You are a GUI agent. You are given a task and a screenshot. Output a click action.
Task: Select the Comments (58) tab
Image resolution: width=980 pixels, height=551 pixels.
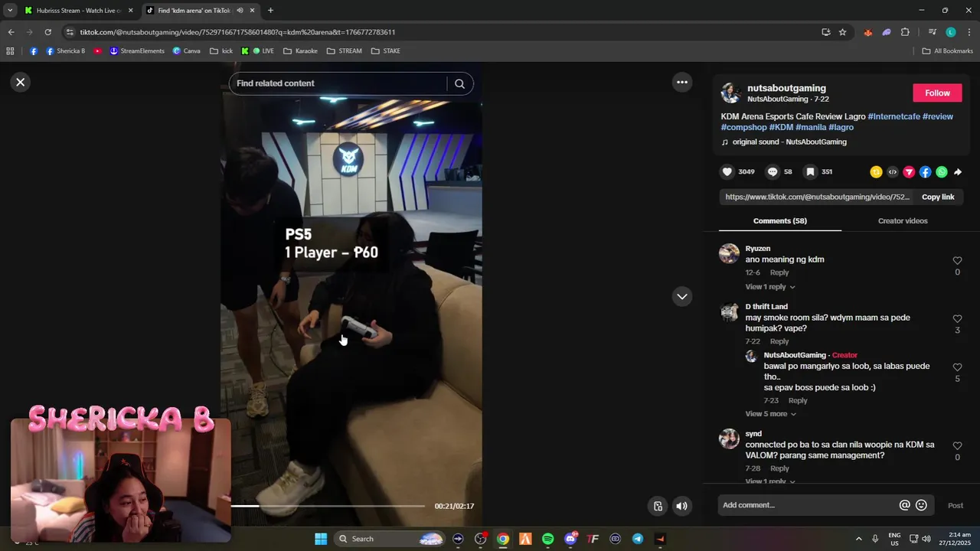tap(780, 221)
